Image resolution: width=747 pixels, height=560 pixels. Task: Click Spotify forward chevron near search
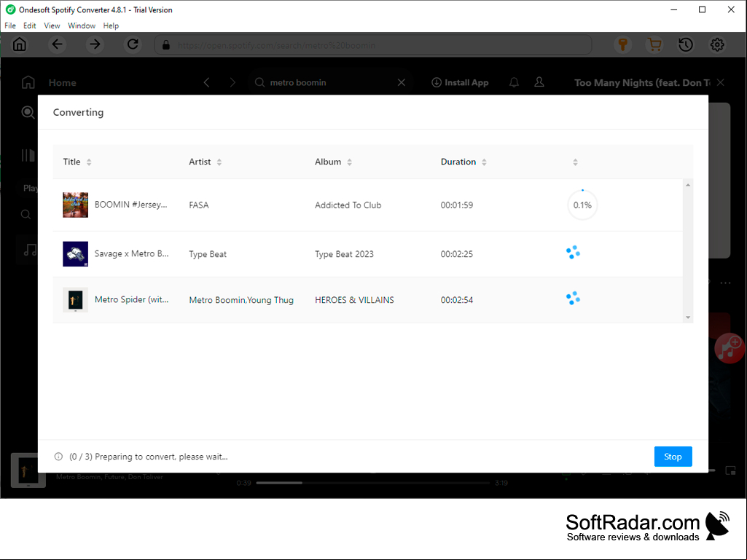coord(232,82)
